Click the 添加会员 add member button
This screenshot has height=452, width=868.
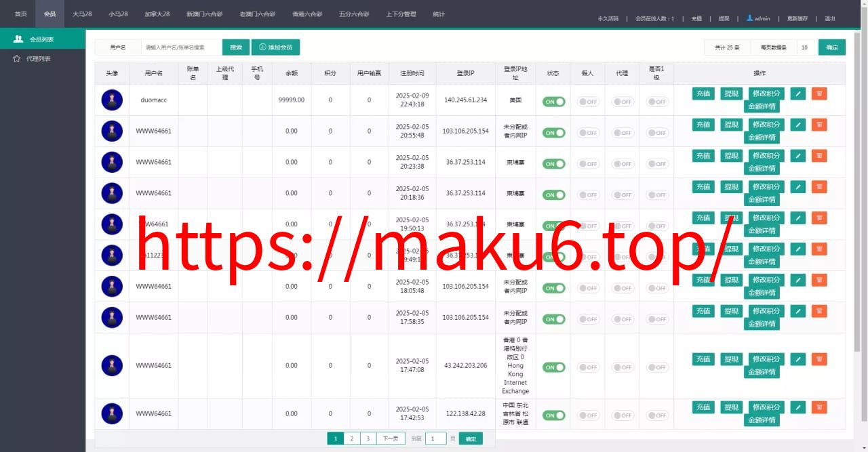click(275, 47)
